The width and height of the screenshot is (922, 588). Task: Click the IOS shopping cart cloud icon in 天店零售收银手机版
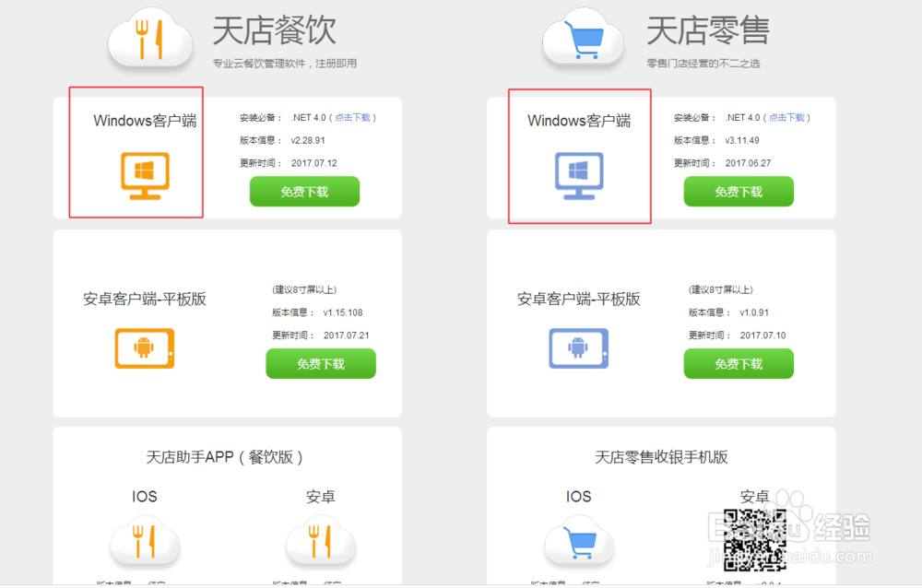[x=579, y=540]
